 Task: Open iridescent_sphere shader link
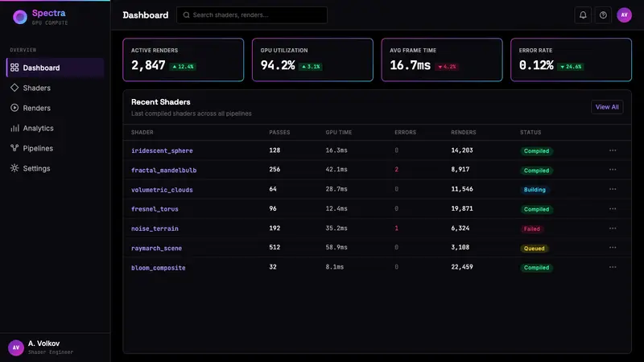tap(162, 150)
